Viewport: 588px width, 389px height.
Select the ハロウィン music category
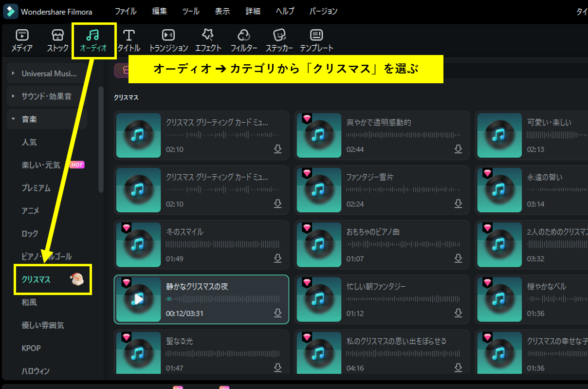(x=36, y=371)
